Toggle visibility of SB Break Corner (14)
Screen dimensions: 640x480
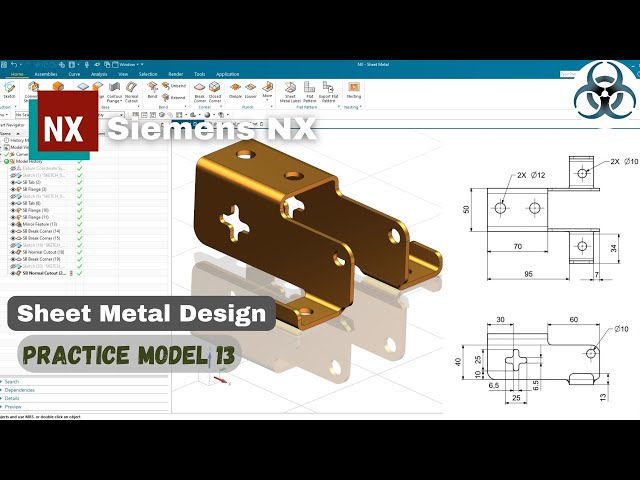pyautogui.click(x=13, y=231)
